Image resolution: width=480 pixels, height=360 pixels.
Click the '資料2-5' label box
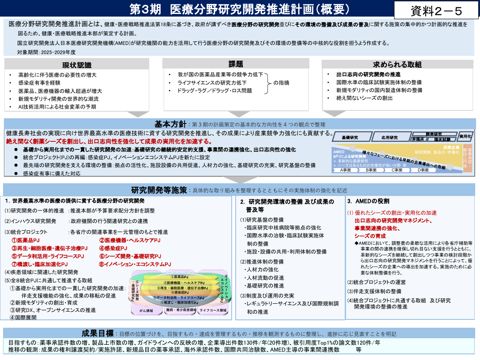click(x=436, y=11)
